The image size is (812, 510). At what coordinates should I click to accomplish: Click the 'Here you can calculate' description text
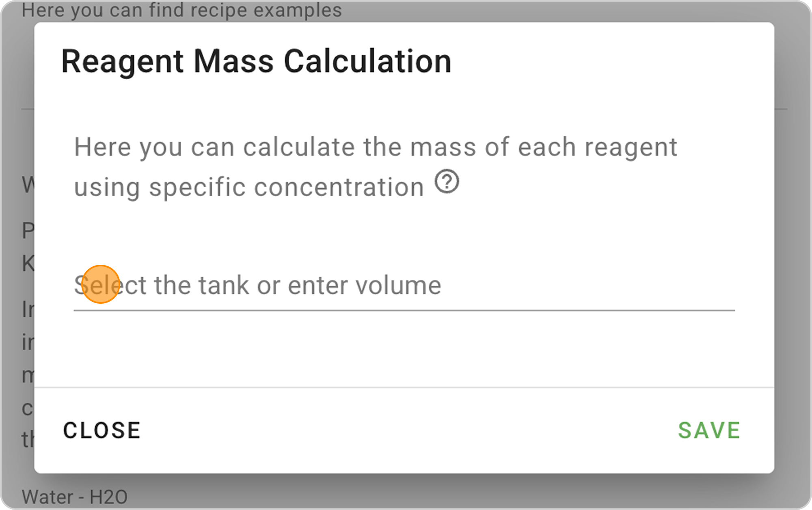pos(376,147)
